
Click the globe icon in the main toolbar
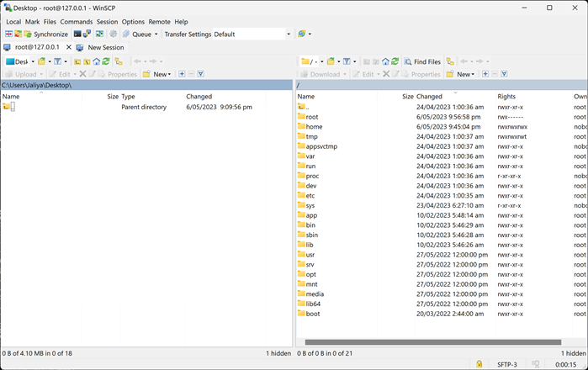tap(301, 34)
